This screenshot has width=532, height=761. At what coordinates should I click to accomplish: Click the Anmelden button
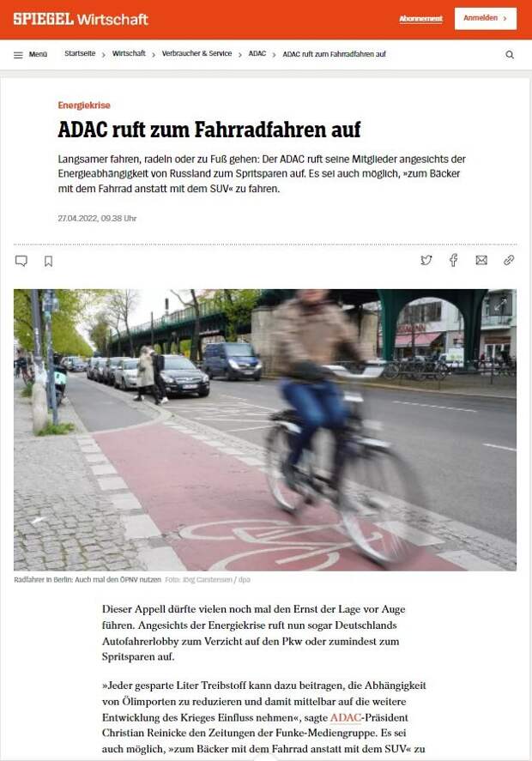pyautogui.click(x=486, y=18)
